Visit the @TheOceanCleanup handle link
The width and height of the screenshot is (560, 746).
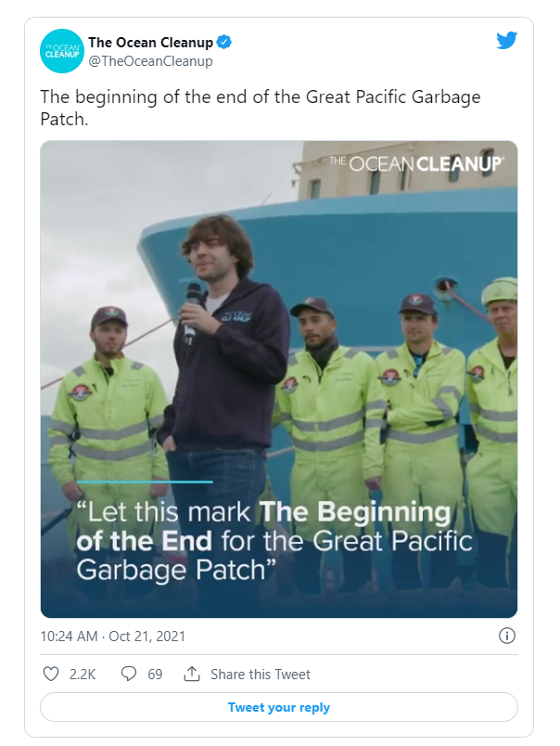coord(150,61)
